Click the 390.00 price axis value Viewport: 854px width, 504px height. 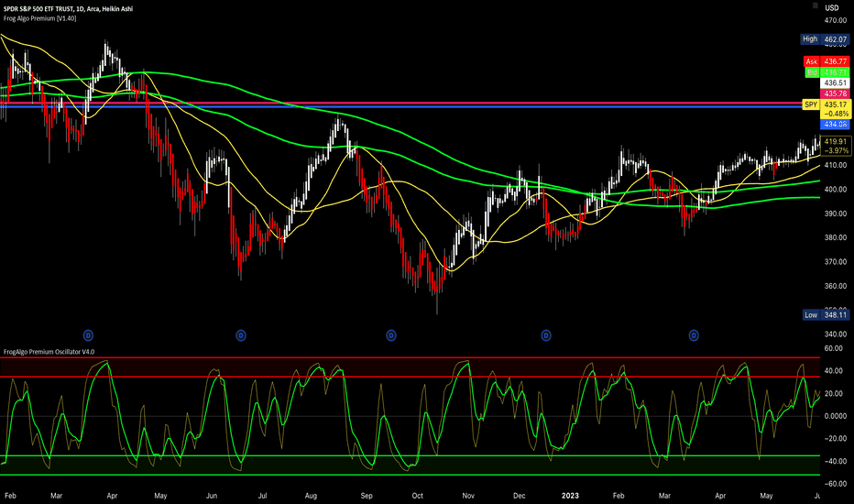[836, 214]
